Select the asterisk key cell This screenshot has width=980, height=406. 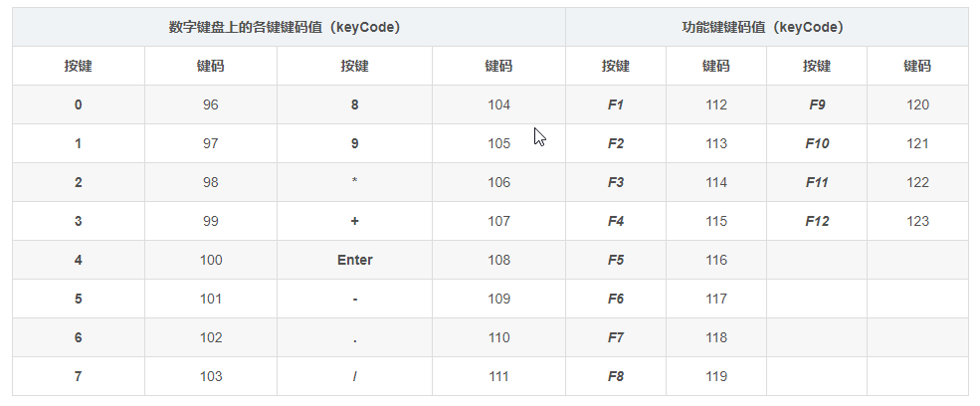click(354, 182)
